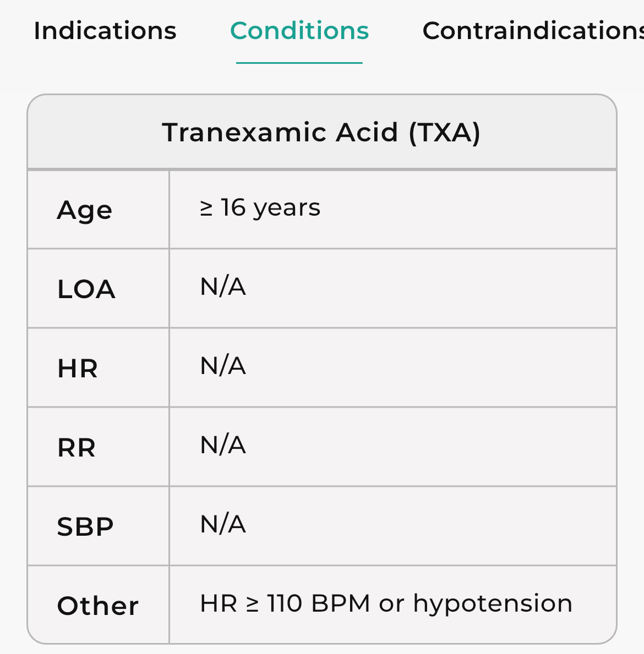The image size is (644, 654).
Task: Click the 110 BPM text in Other row
Action: [x=319, y=603]
